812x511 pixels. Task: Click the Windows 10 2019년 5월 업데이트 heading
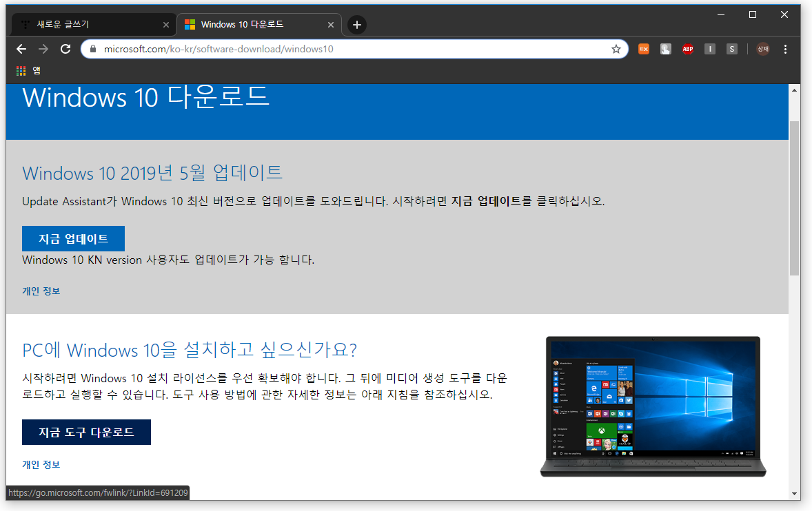(152, 173)
